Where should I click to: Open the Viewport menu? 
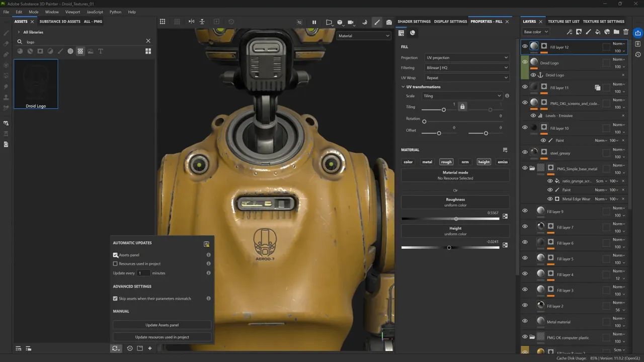point(72,12)
